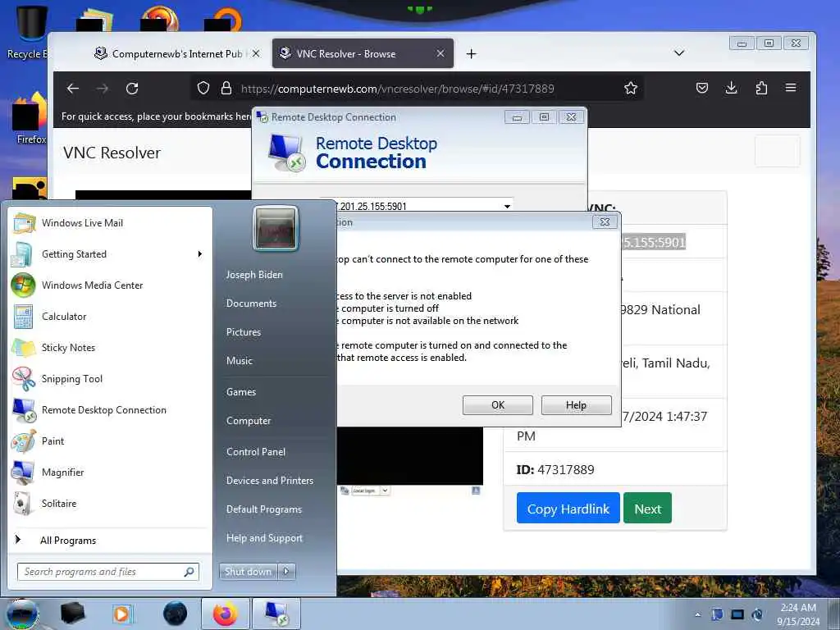Open Help and Support
This screenshot has height=630, width=840.
(x=264, y=538)
